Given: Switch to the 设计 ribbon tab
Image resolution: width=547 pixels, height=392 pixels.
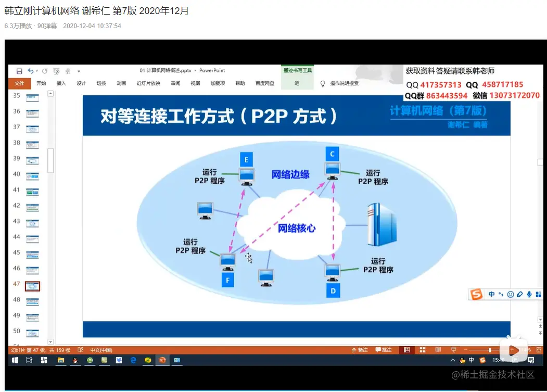Looking at the screenshot, I should (81, 83).
